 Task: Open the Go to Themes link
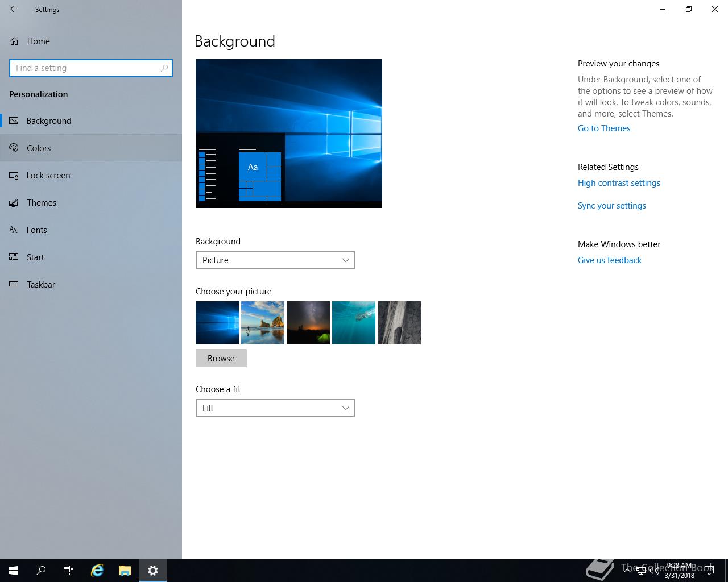604,128
